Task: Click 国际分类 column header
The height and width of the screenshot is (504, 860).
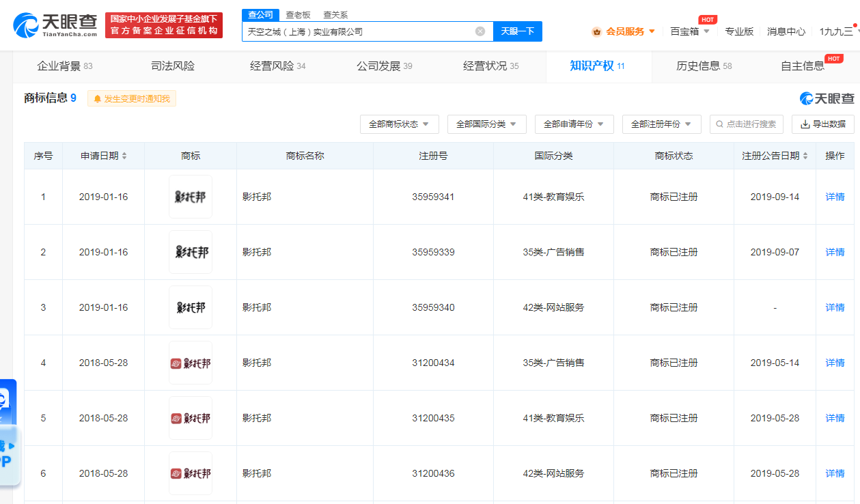Action: (553, 156)
